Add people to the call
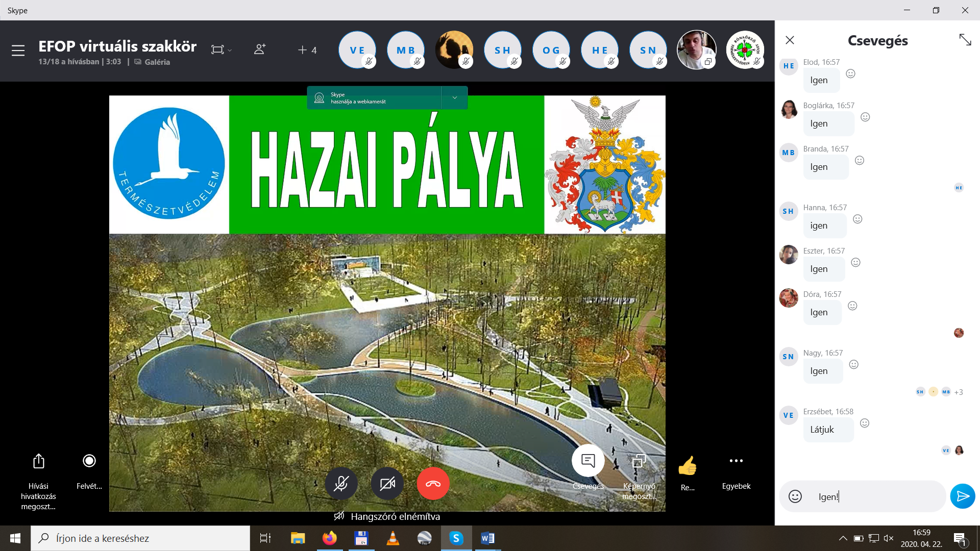This screenshot has width=980, height=551. coord(260,49)
